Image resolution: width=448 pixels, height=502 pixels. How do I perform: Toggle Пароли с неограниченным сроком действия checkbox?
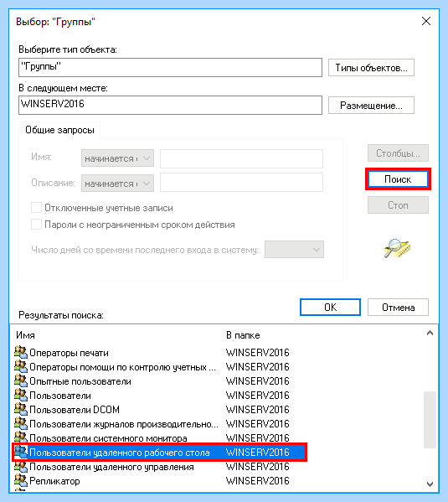pos(36,224)
